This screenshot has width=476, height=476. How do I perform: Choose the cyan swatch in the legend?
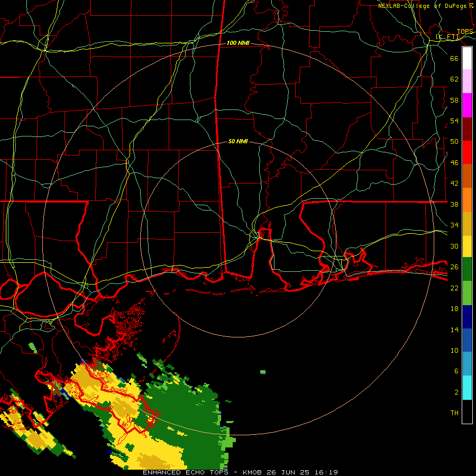[467, 388]
